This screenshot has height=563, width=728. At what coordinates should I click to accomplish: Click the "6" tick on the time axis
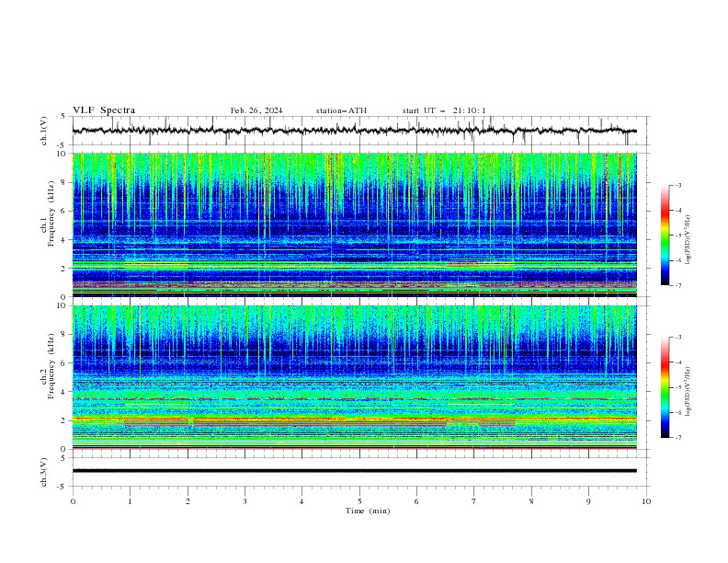point(417,501)
